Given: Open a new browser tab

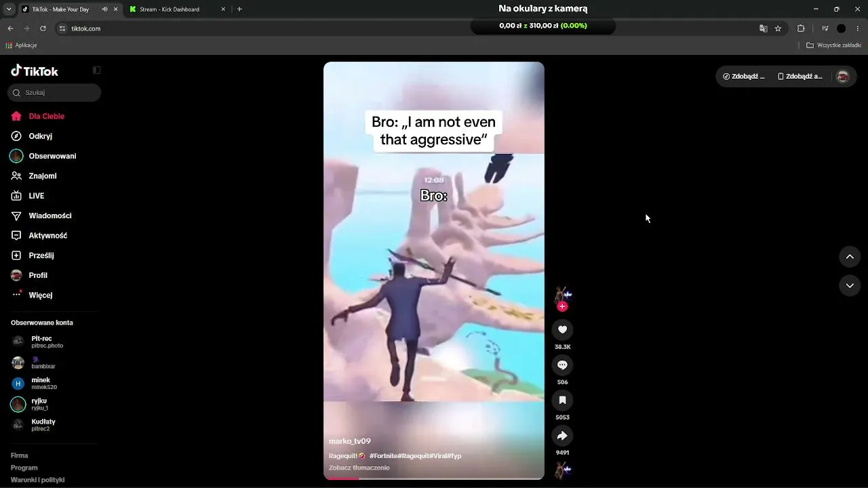Looking at the screenshot, I should [x=239, y=9].
